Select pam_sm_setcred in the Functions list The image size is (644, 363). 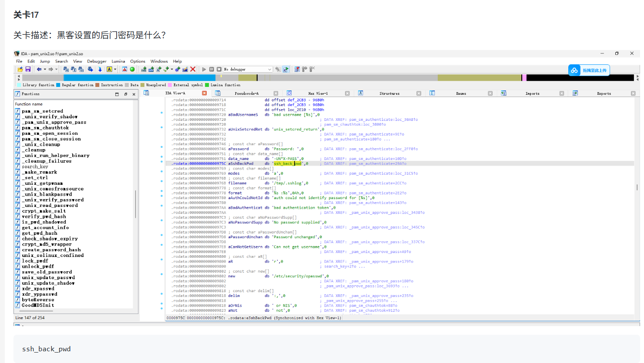pos(42,111)
